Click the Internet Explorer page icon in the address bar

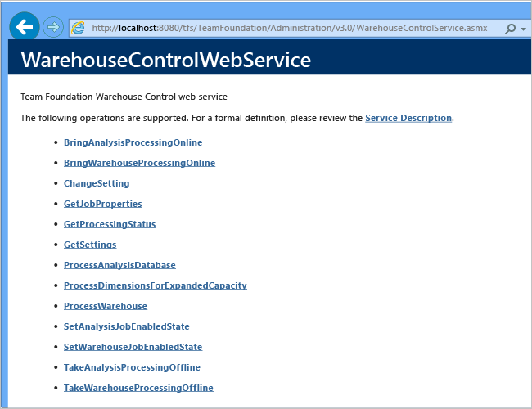78,28
